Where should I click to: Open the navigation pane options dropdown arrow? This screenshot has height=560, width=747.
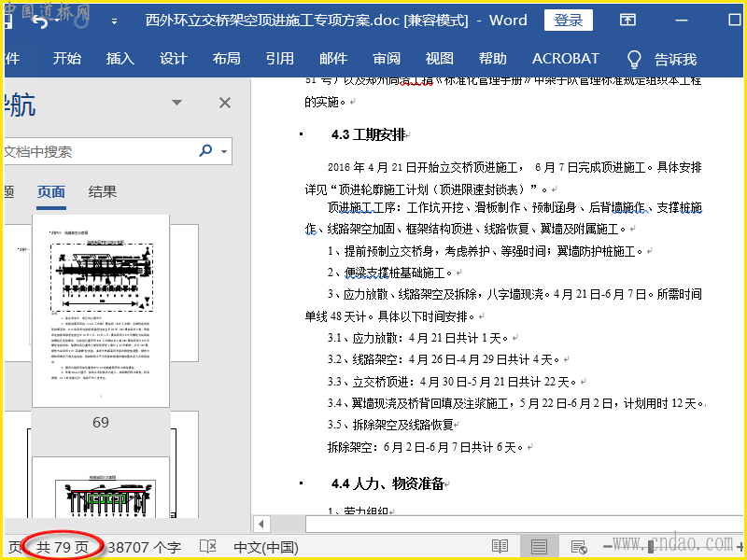tap(176, 103)
